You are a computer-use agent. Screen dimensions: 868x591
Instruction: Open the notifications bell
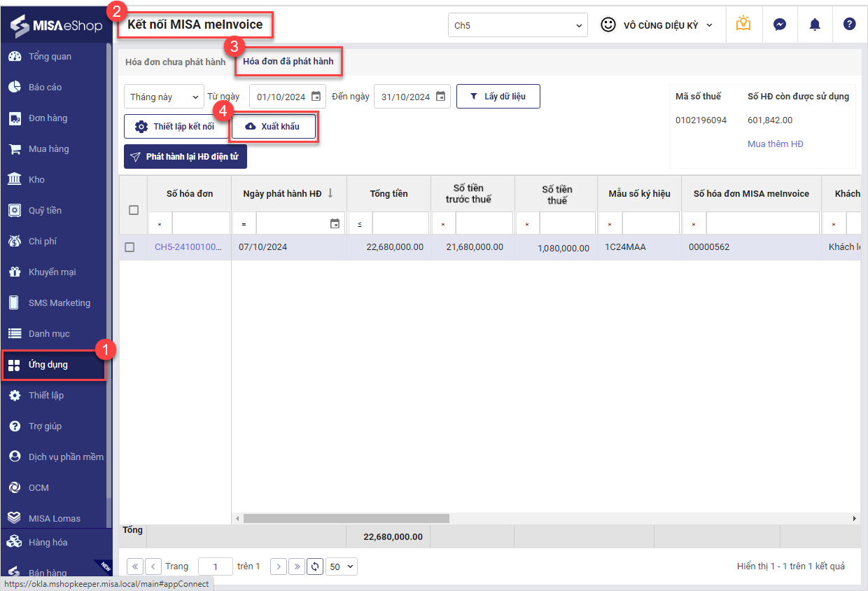click(815, 25)
